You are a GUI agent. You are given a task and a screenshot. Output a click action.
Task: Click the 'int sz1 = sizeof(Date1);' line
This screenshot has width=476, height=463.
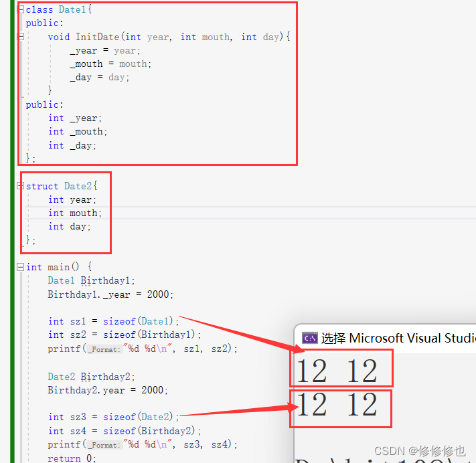click(x=114, y=321)
